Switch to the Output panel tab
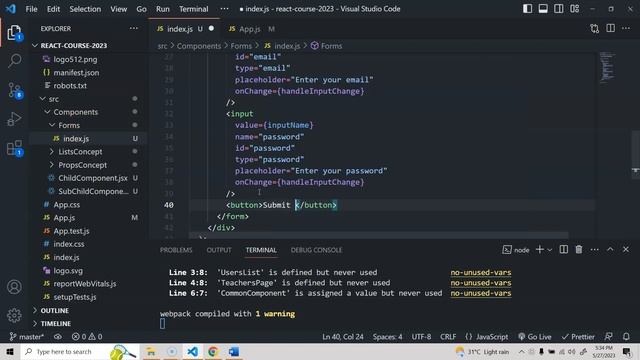Image resolution: width=640 pixels, height=360 pixels. click(219, 250)
